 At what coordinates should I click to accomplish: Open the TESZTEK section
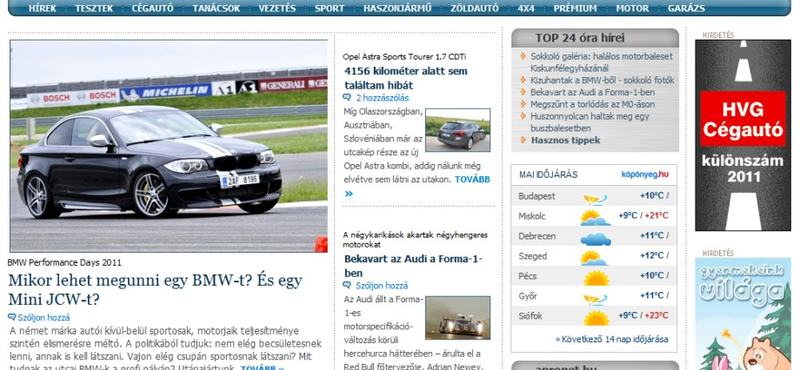pyautogui.click(x=94, y=8)
